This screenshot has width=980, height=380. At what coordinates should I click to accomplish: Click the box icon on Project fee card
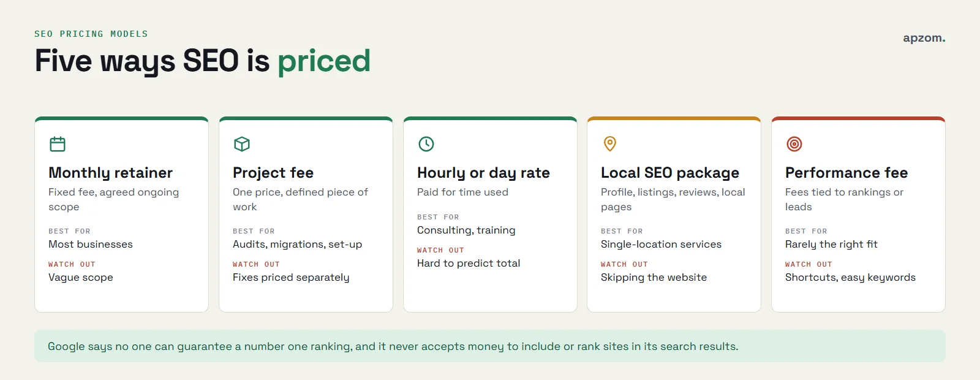click(242, 144)
